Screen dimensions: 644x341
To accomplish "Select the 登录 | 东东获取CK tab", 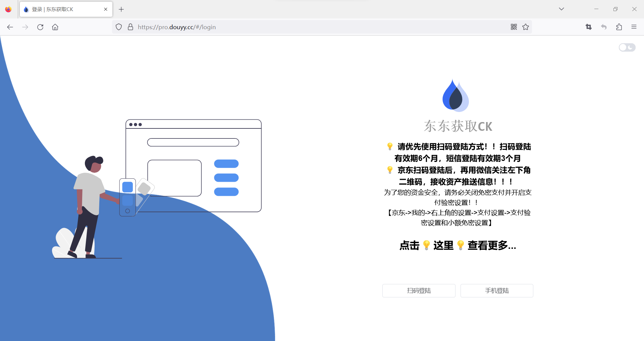I will coord(66,9).
